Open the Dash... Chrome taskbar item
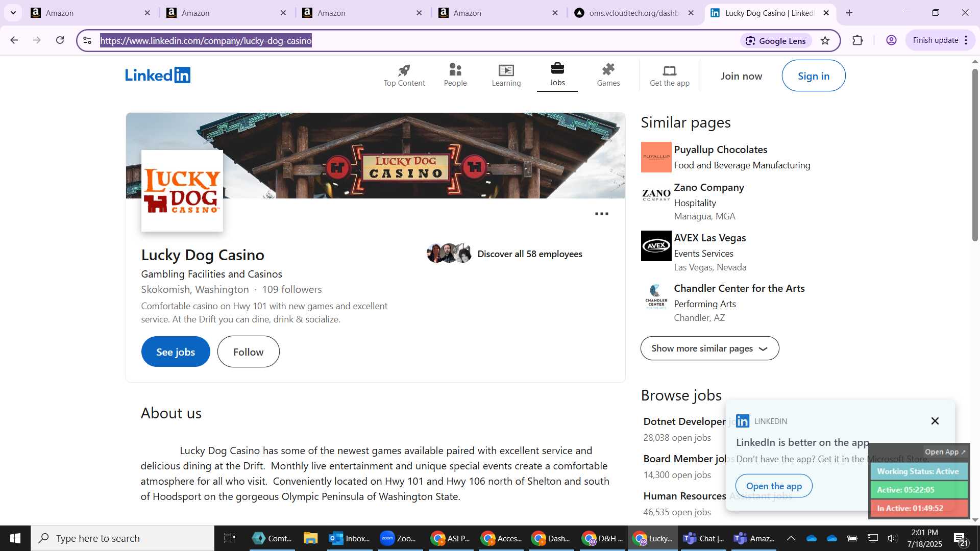Viewport: 980px width, 551px height. click(551, 538)
